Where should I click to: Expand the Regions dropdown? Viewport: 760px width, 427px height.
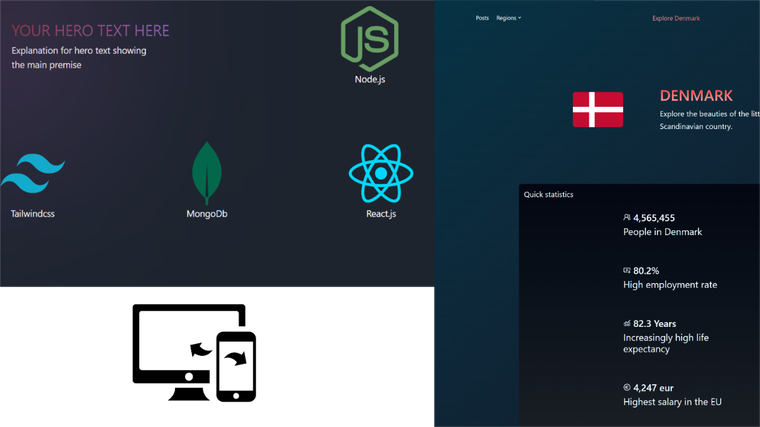point(508,18)
